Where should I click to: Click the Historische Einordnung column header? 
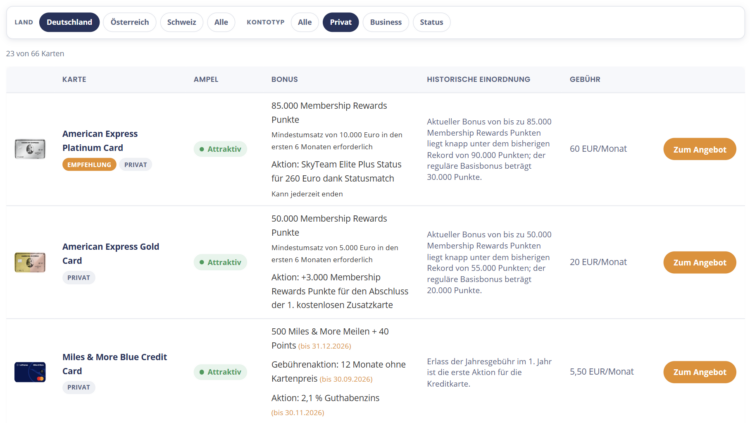478,79
